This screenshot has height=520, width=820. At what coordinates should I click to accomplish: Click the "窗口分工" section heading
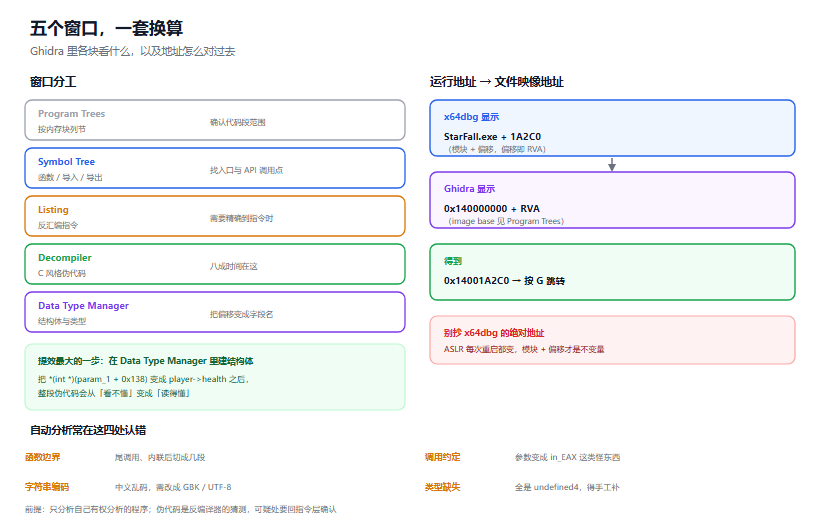[x=53, y=82]
